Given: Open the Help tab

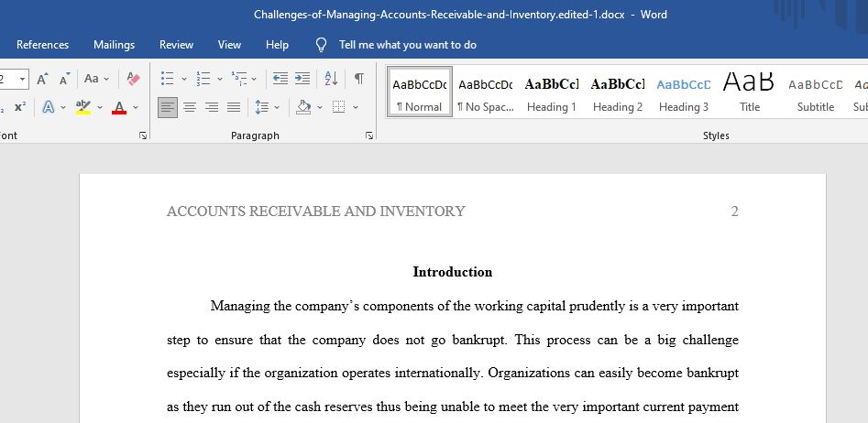Looking at the screenshot, I should pyautogui.click(x=277, y=45).
